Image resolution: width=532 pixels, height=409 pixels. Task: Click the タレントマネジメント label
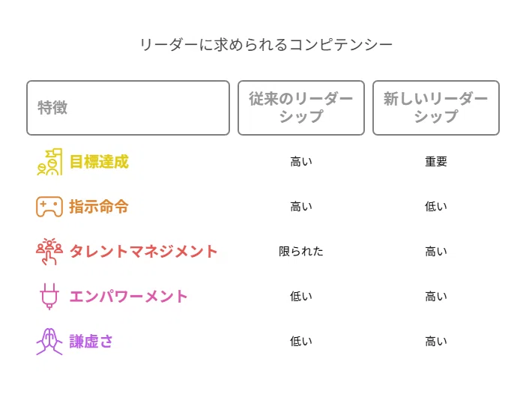[x=144, y=252]
